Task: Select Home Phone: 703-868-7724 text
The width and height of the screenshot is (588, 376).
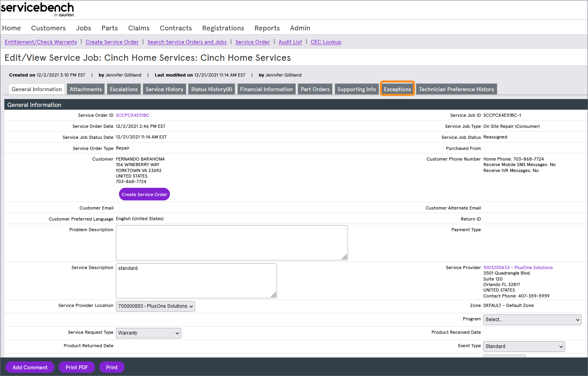Action: 514,159
